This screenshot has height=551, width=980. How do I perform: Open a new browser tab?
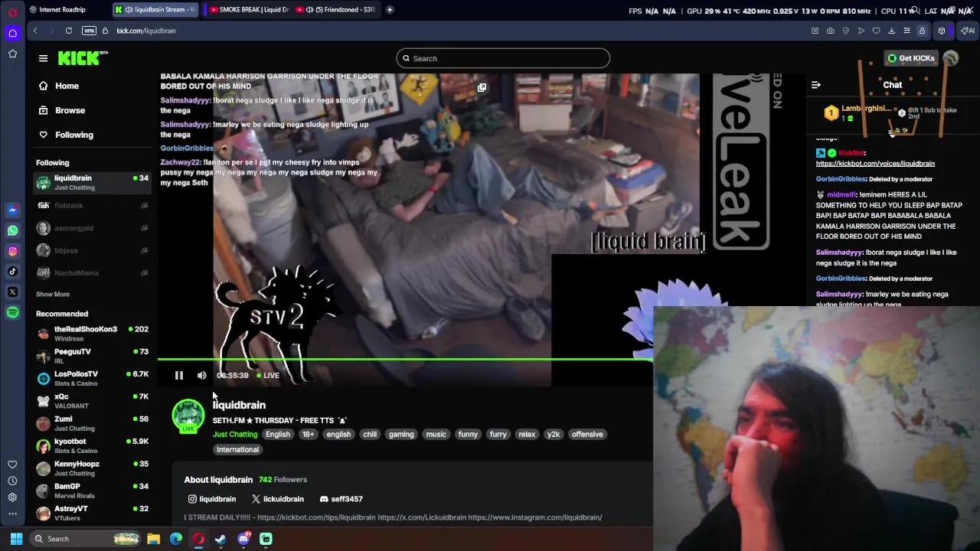pyautogui.click(x=390, y=10)
